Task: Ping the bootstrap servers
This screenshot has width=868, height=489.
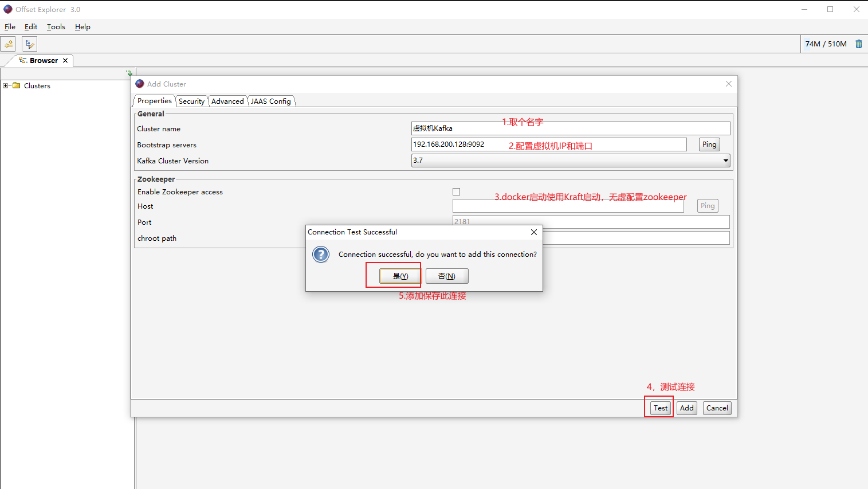Action: point(709,144)
